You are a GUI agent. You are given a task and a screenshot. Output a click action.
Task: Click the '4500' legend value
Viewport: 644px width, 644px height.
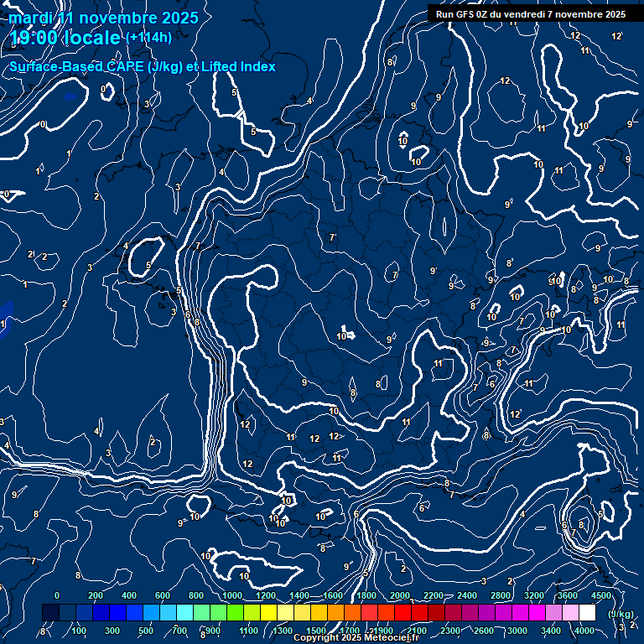[601, 595]
